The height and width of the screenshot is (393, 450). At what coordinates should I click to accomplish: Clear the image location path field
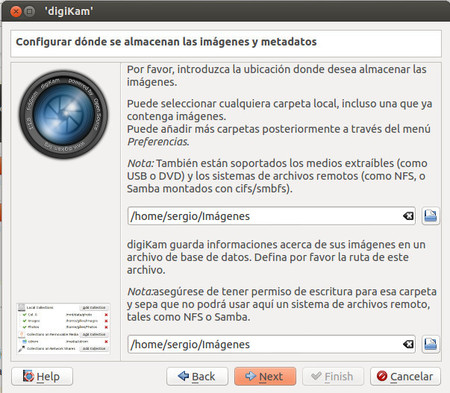click(x=408, y=216)
